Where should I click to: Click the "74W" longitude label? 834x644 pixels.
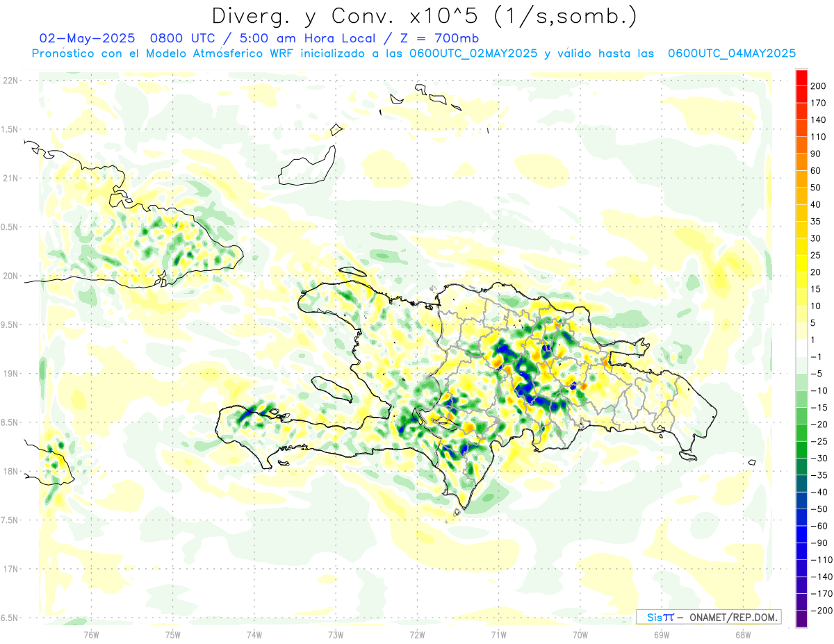[254, 634]
